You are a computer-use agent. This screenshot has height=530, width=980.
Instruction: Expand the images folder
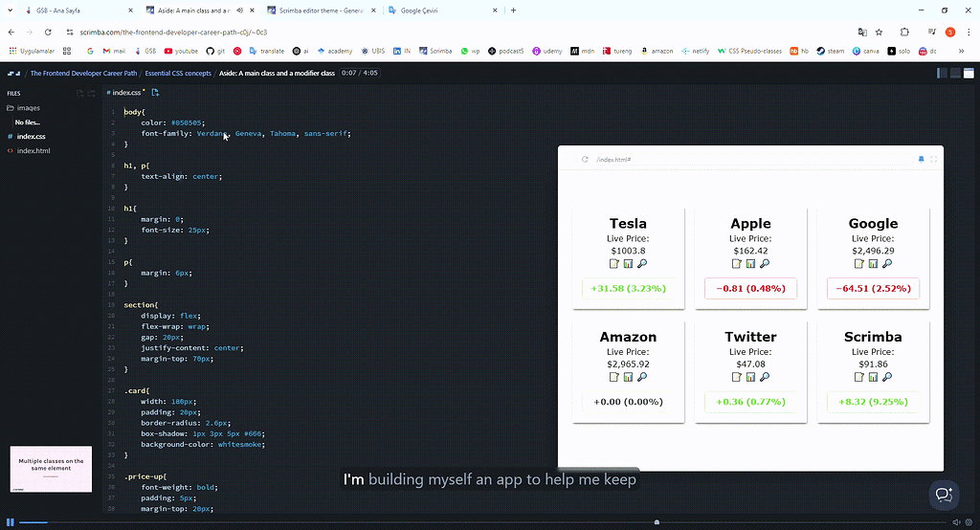(x=28, y=108)
